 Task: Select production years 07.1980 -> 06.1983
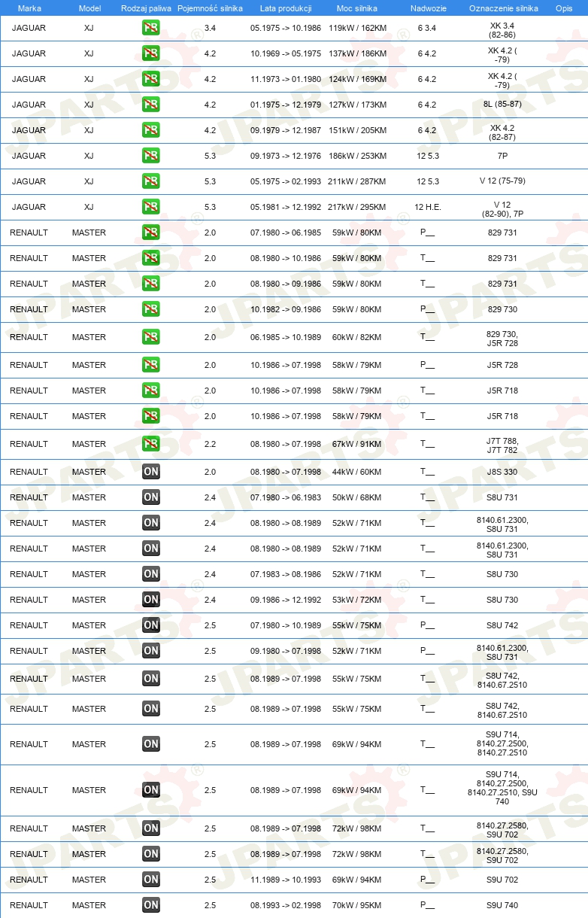pyautogui.click(x=286, y=497)
